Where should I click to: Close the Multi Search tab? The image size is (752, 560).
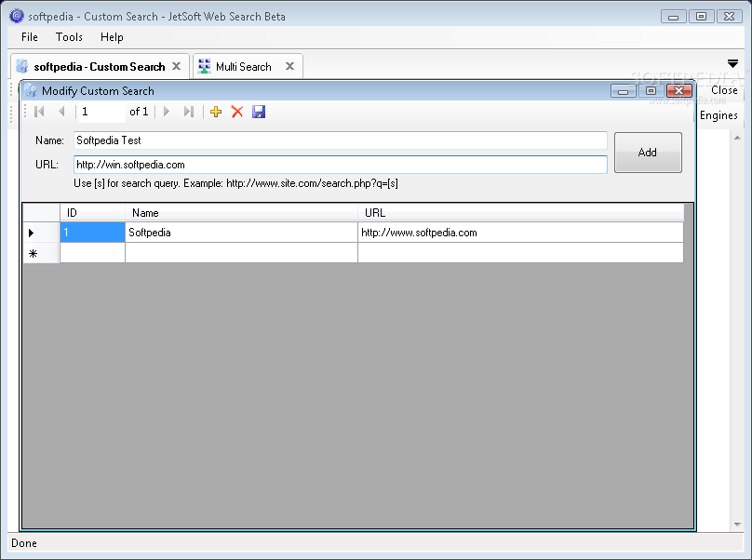click(x=289, y=66)
